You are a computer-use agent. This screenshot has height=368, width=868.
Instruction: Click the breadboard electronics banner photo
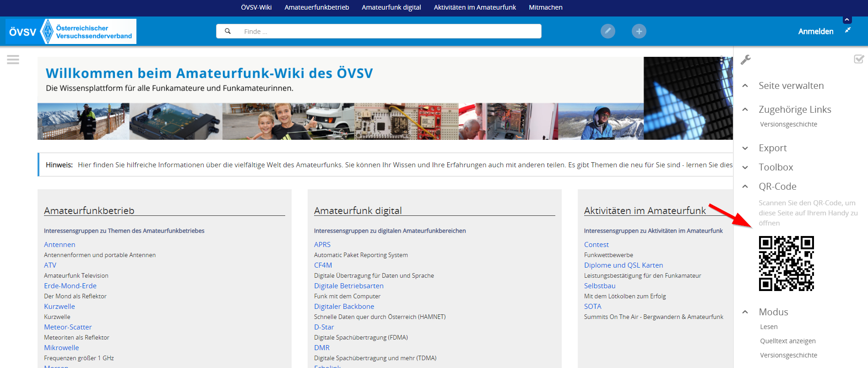click(x=407, y=121)
